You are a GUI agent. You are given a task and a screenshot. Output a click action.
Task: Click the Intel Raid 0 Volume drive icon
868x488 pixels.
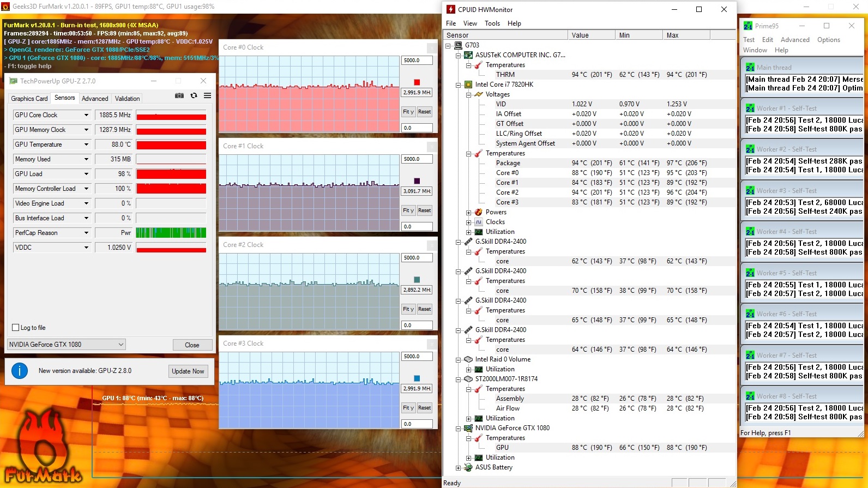(468, 359)
